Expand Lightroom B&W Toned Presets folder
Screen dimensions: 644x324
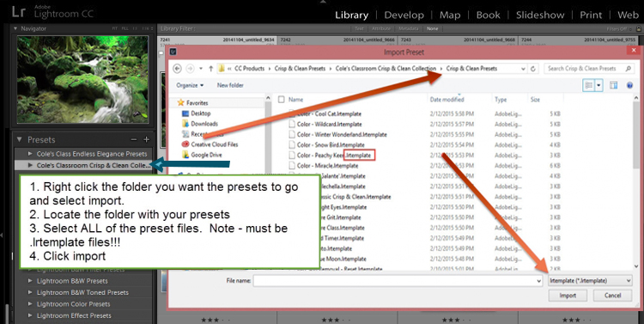pos(30,292)
